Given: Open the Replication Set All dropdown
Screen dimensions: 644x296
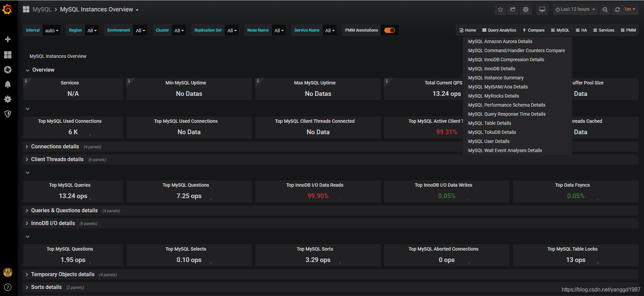Looking at the screenshot, I should (x=232, y=30).
